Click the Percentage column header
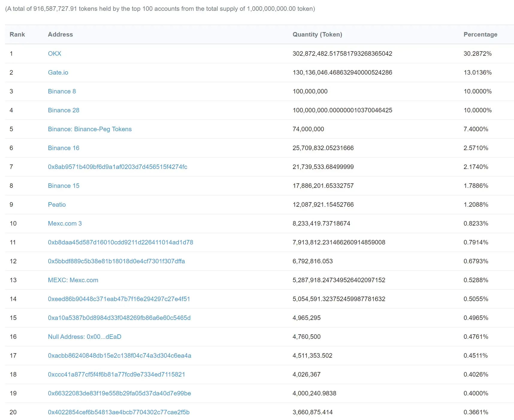Screen dimensions: 514x420 (480, 34)
